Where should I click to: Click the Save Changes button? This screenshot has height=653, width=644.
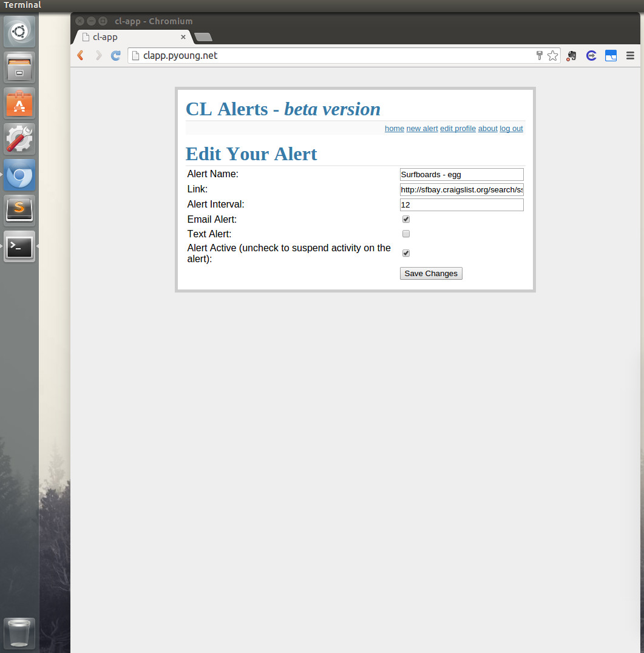pos(431,274)
